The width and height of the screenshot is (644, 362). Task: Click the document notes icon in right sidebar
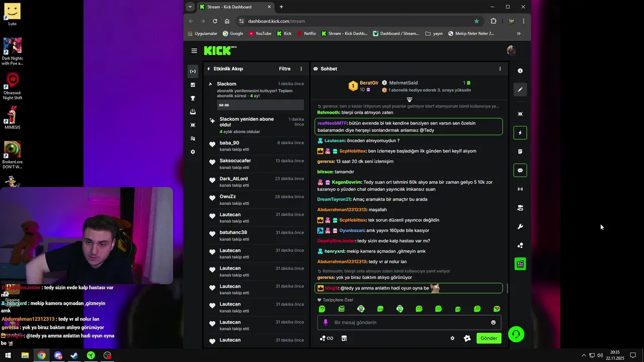coord(520,151)
